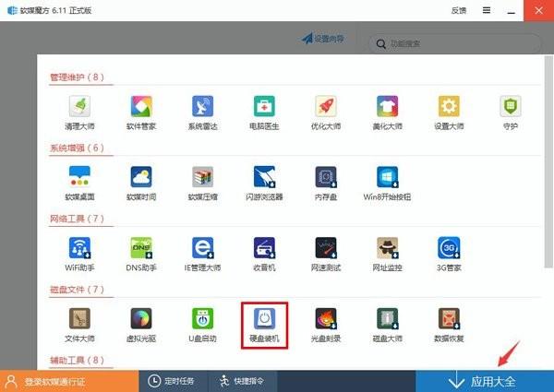Open 守护 shield icon
The width and height of the screenshot is (554, 392).
(x=511, y=106)
